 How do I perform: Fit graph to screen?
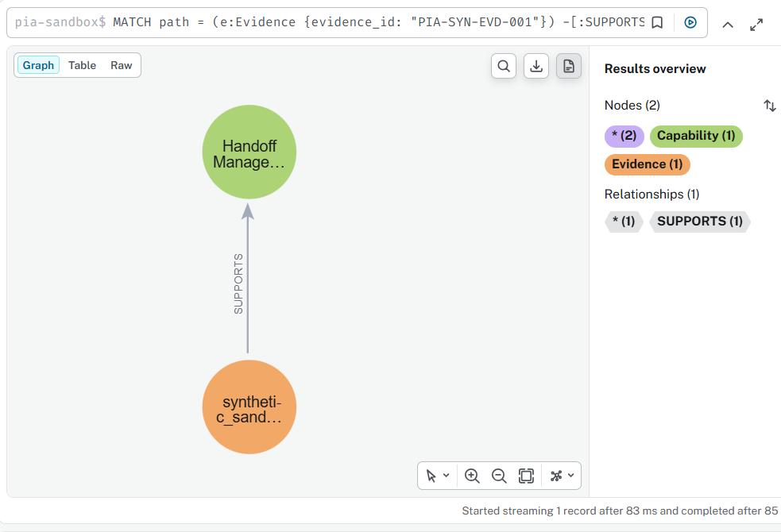click(526, 476)
